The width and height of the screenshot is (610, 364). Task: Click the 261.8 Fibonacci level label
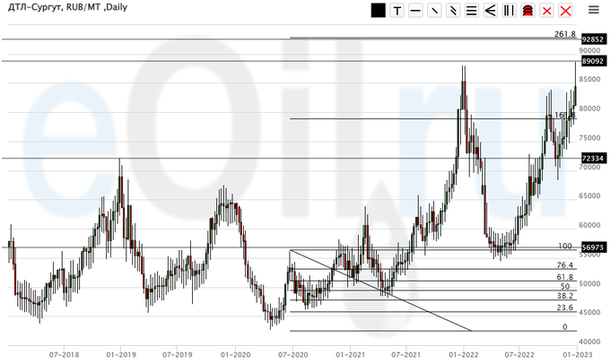coord(564,34)
